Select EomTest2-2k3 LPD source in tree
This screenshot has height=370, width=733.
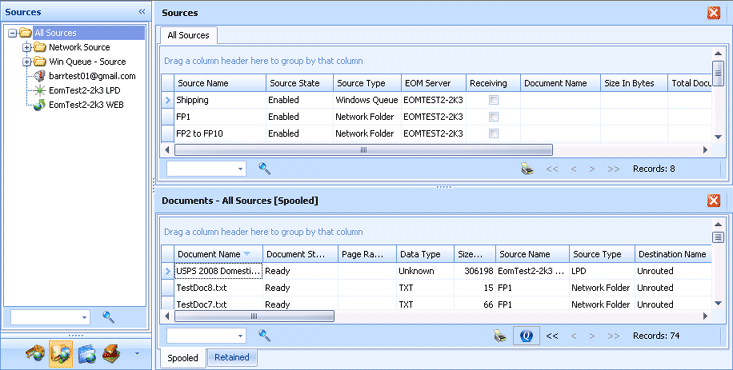click(x=84, y=90)
